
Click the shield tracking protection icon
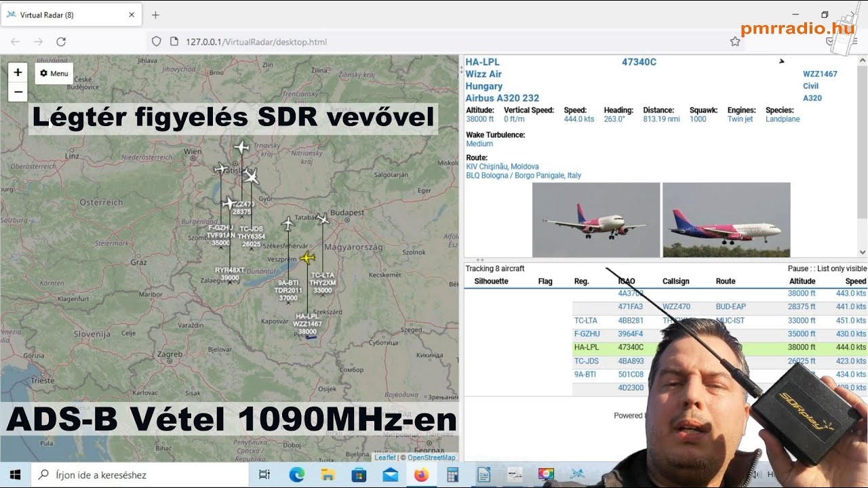point(156,41)
